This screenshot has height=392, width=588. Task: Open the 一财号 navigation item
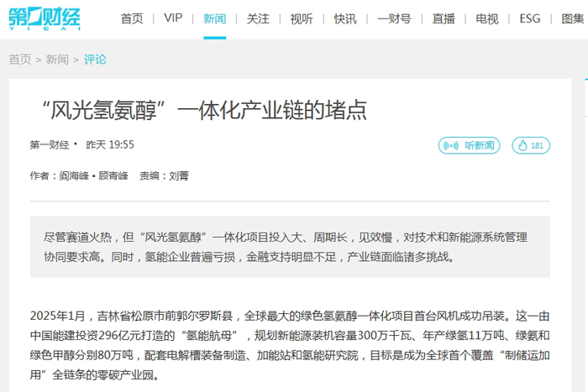395,18
